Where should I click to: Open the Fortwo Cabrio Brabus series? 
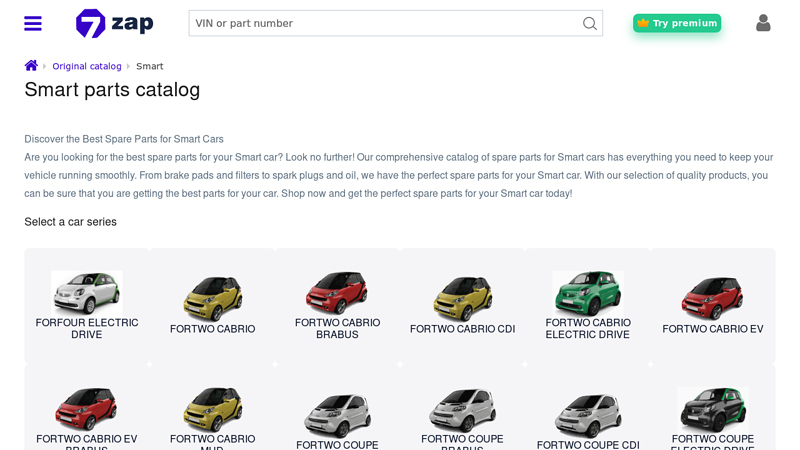point(337,305)
